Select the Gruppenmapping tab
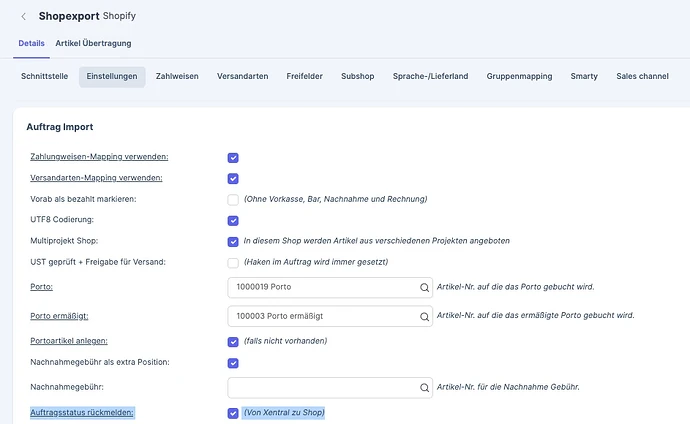This screenshot has height=424, width=690. (519, 76)
